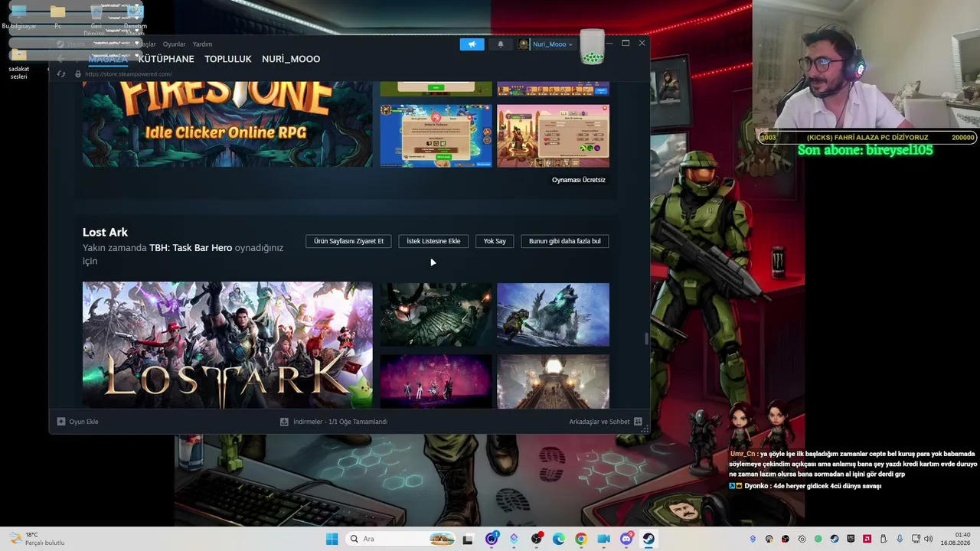Open Arkadaşlar ve Sohbet
The width and height of the screenshot is (980, 551).
(x=599, y=422)
